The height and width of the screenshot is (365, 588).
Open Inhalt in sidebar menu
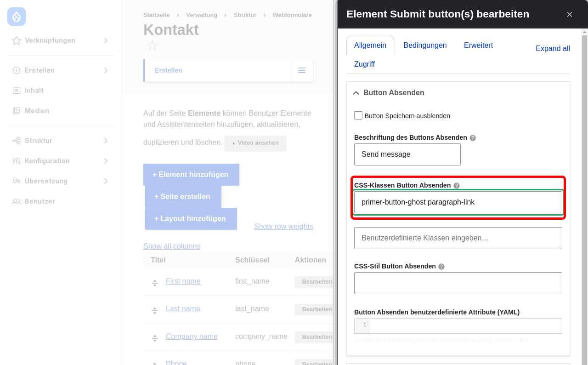34,91
